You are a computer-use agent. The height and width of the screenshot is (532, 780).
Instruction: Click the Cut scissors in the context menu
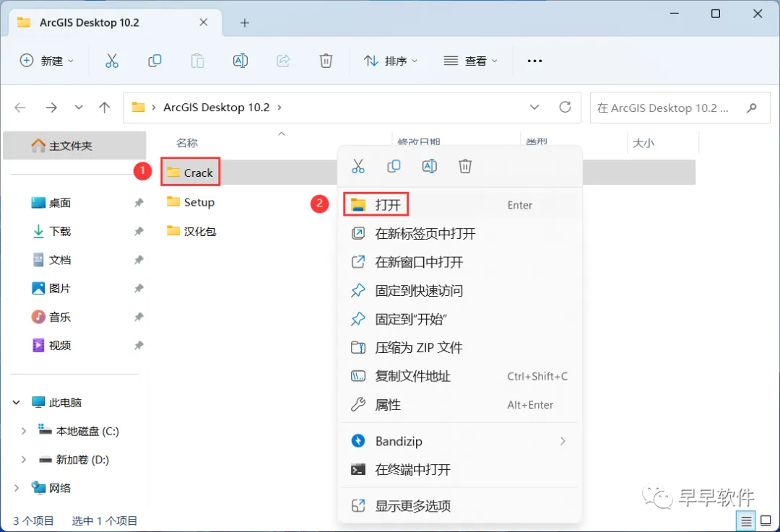click(357, 166)
